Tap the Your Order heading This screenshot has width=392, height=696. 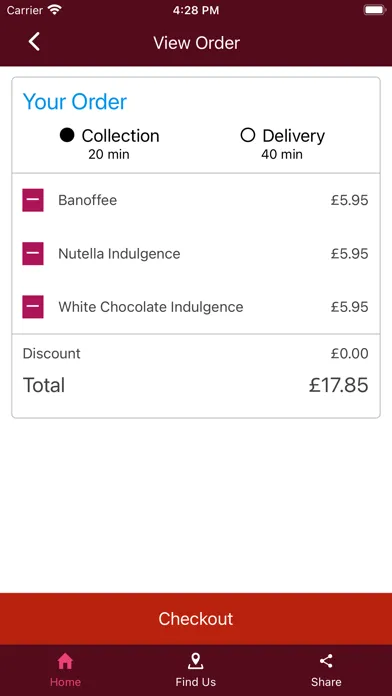(75, 102)
